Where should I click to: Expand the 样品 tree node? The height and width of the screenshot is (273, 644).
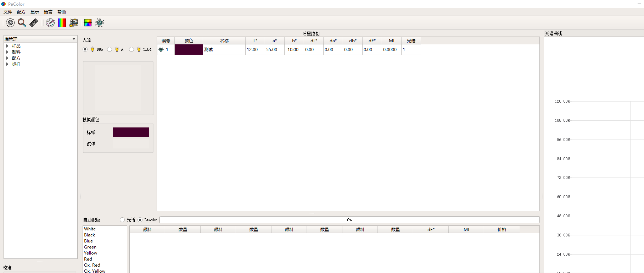point(7,46)
